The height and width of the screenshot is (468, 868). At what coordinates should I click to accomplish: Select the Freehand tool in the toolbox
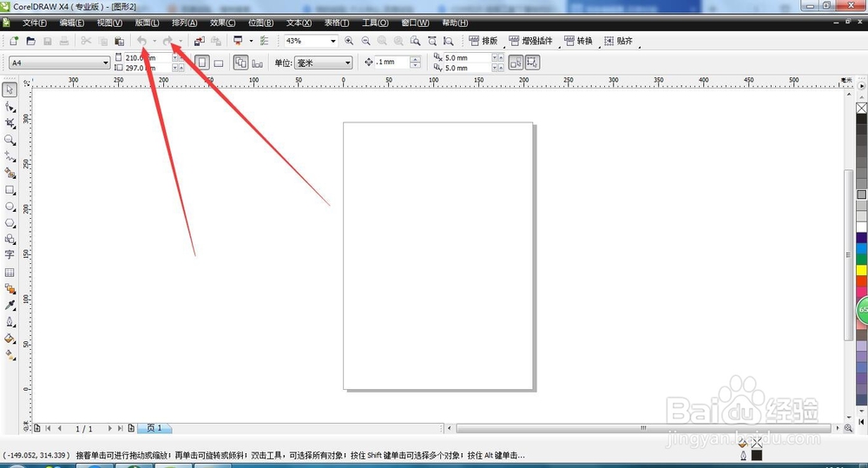coord(10,157)
